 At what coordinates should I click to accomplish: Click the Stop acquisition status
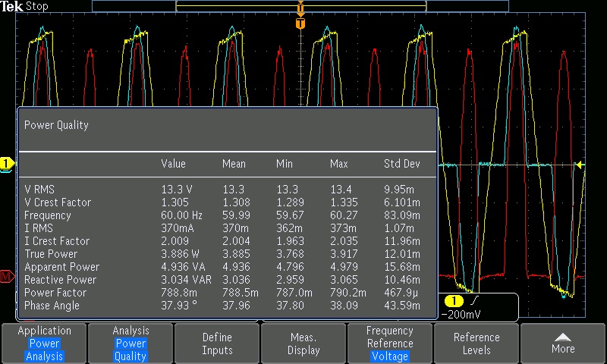tap(36, 6)
